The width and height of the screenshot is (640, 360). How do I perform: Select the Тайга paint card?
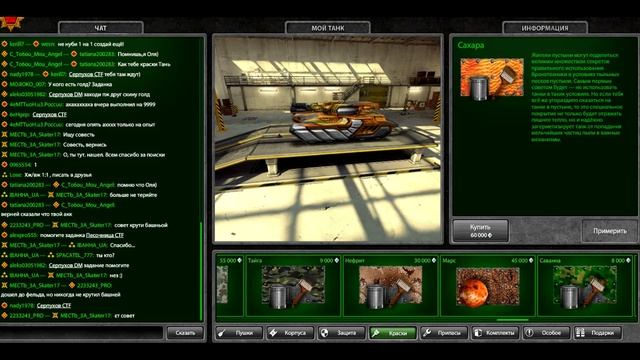293,286
